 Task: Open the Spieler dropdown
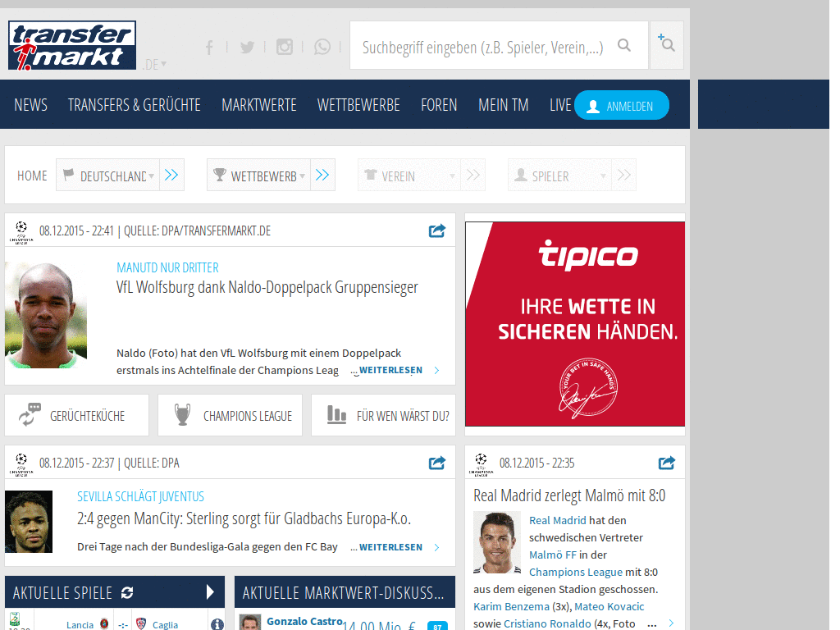pos(559,176)
